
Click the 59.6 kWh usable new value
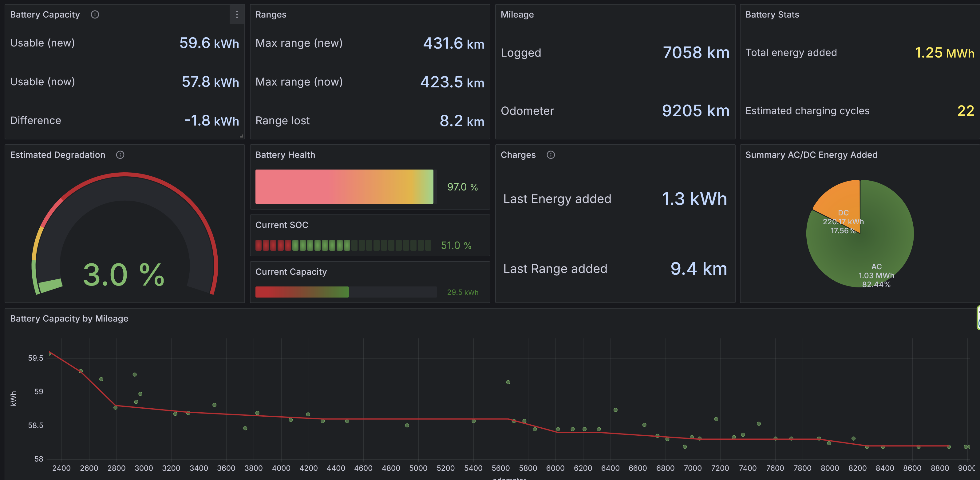(x=209, y=43)
